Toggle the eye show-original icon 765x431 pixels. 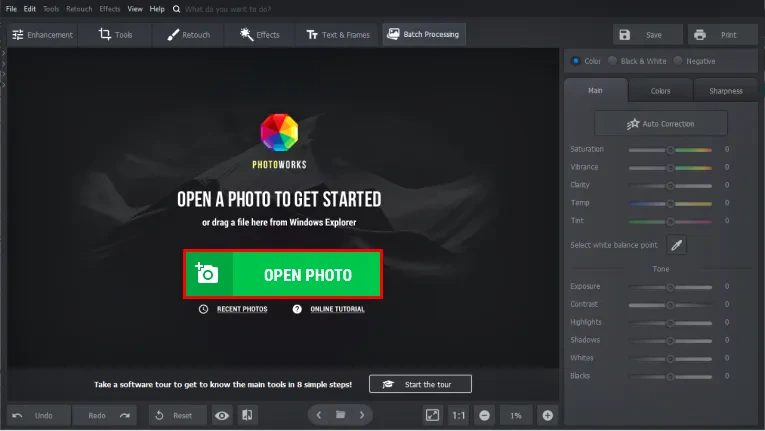(x=221, y=415)
